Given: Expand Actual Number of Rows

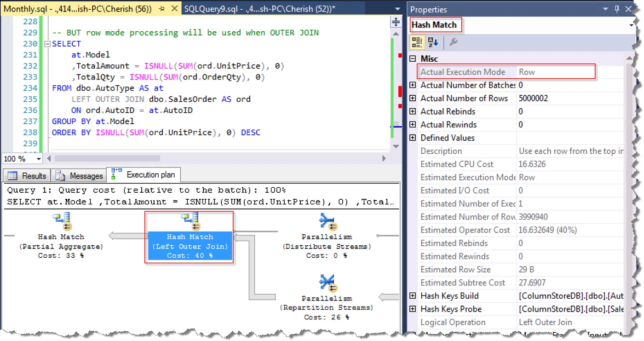Looking at the screenshot, I should (413, 98).
